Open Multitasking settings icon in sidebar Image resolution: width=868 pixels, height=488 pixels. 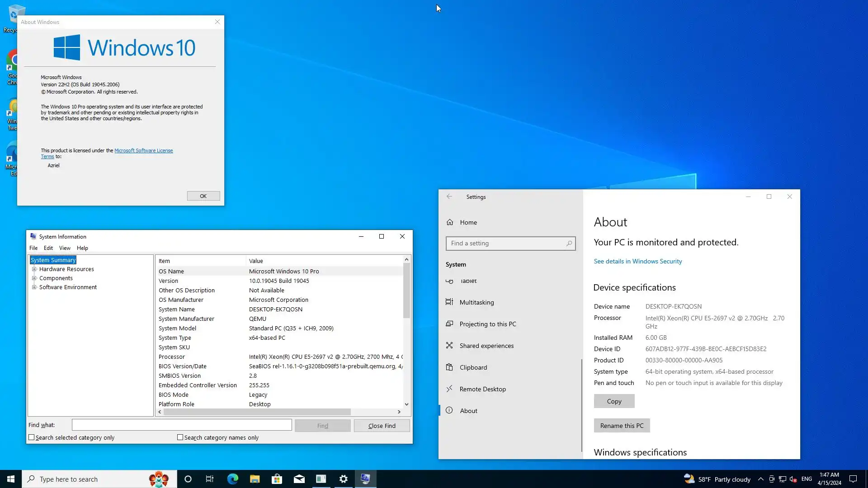pos(449,302)
